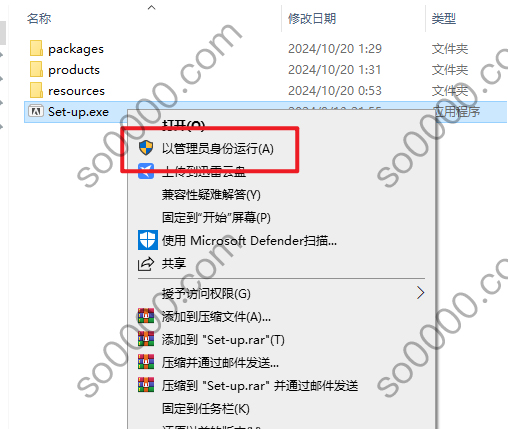Click WinRAR icon beside 添加到压缩文件(A)
Screen dimensions: 508x429
coord(146,316)
